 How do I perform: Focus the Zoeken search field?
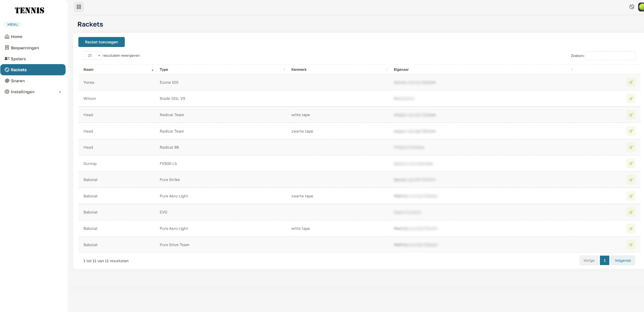[x=610, y=56]
